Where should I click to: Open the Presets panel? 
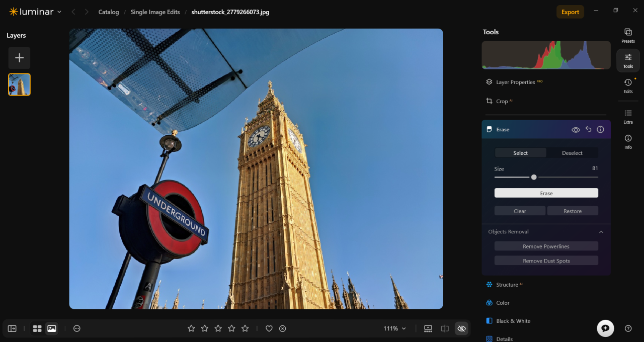click(628, 35)
